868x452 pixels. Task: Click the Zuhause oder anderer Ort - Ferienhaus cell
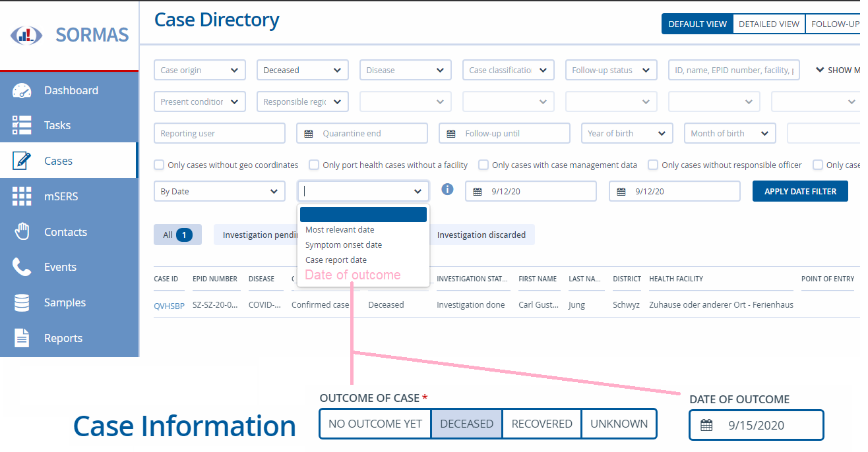[721, 305]
